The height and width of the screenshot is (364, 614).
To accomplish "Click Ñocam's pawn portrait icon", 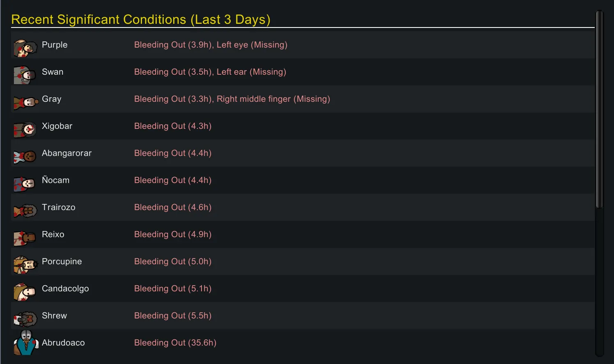I will (25, 183).
